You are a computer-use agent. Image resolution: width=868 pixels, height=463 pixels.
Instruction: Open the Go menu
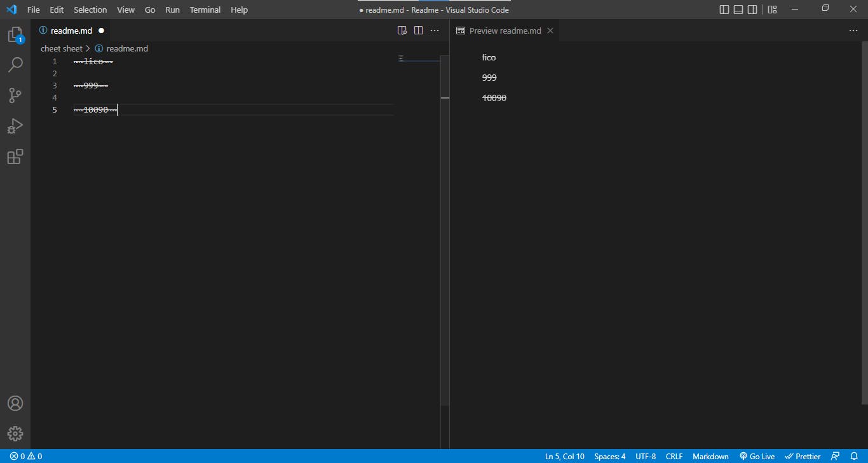click(x=150, y=10)
